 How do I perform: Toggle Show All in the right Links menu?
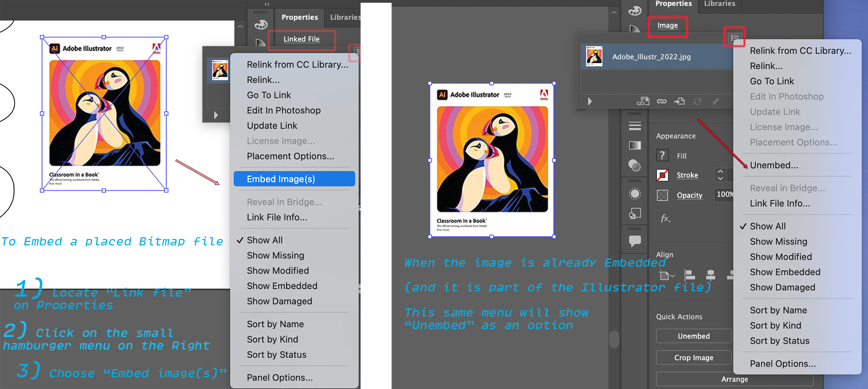[x=767, y=226]
